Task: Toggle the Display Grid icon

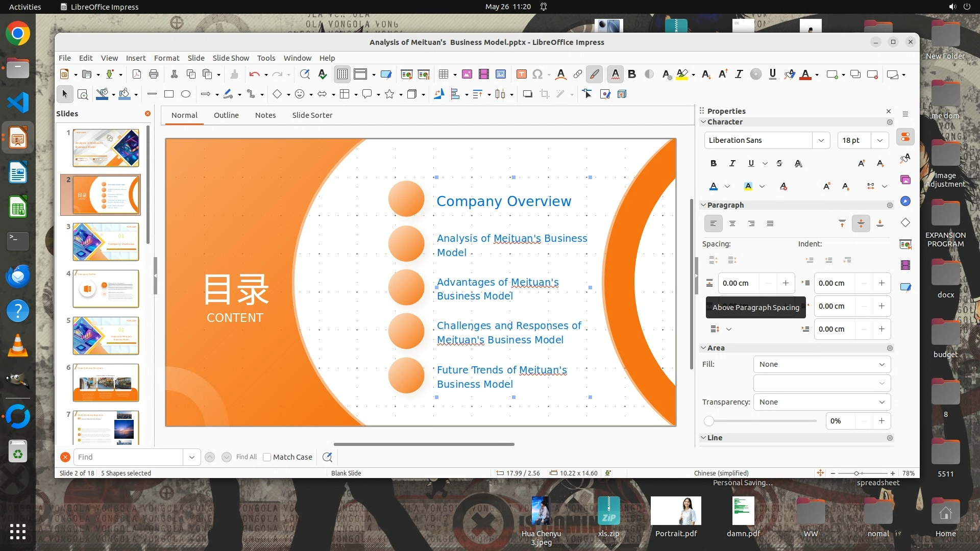Action: click(342, 74)
